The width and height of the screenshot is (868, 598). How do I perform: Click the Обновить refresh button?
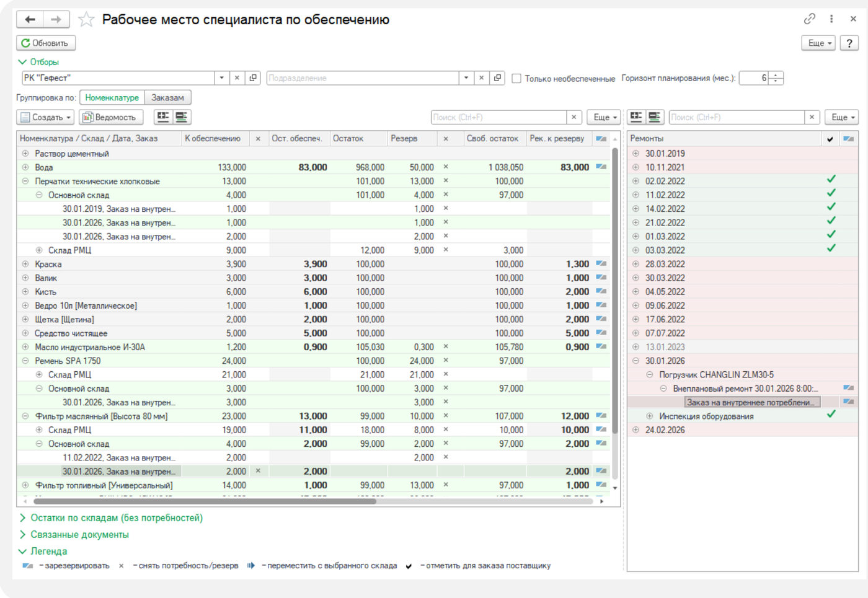(x=46, y=43)
